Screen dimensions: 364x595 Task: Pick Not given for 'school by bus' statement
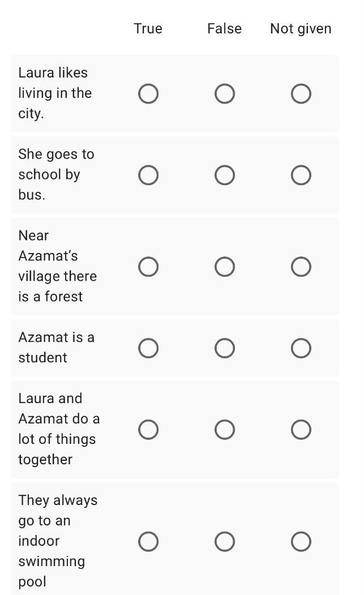301,175
